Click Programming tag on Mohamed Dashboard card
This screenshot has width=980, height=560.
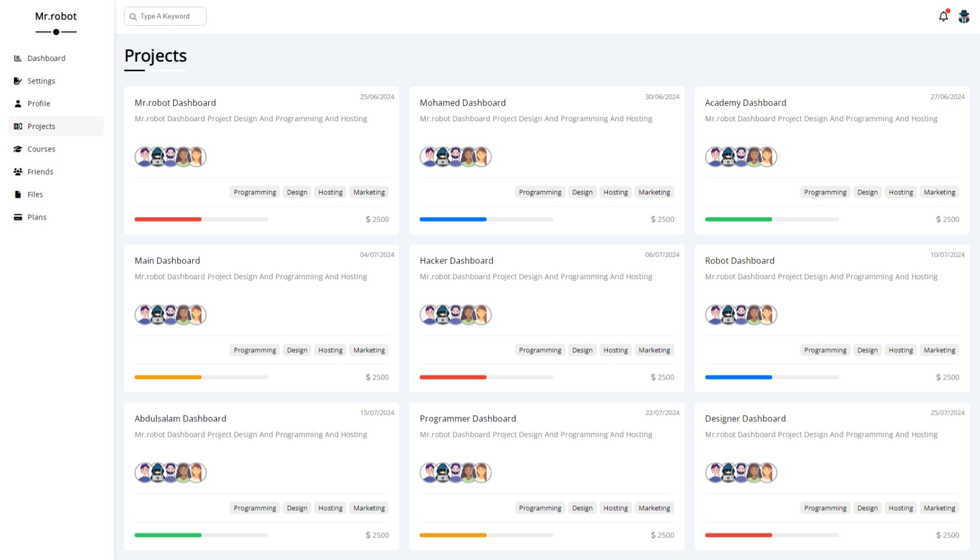[x=540, y=193]
